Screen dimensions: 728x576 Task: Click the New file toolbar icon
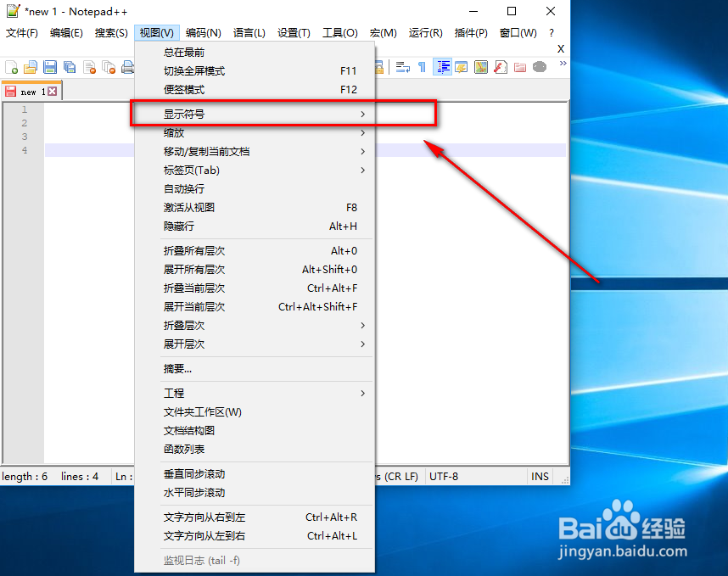click(12, 67)
